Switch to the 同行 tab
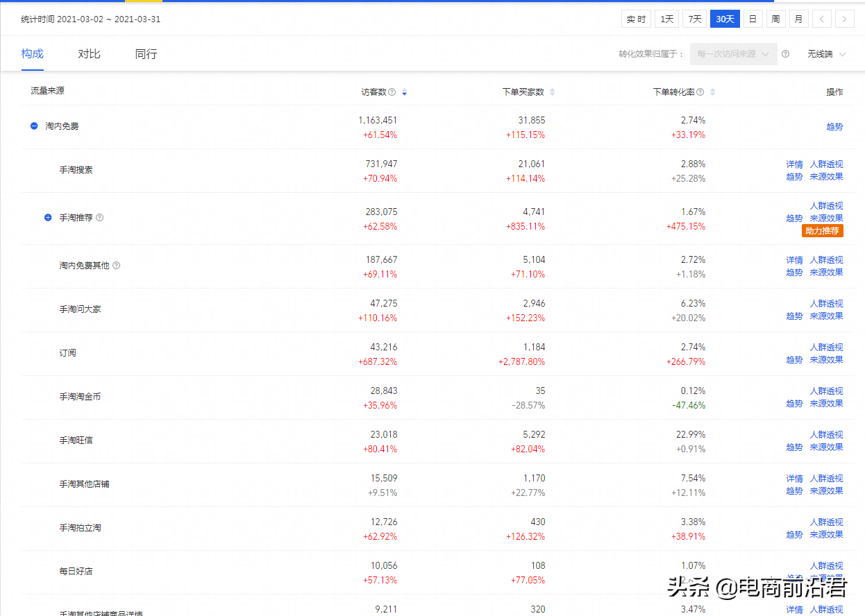Viewport: 865px width, 616px height. [146, 53]
